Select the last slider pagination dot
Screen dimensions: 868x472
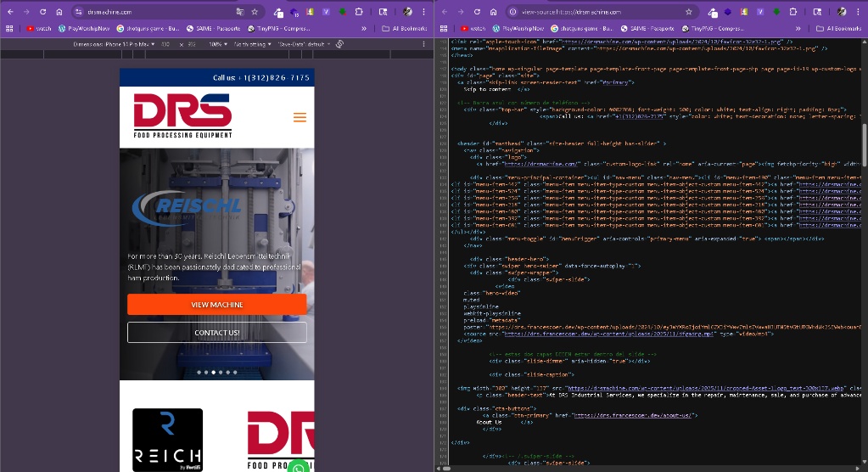(235, 373)
